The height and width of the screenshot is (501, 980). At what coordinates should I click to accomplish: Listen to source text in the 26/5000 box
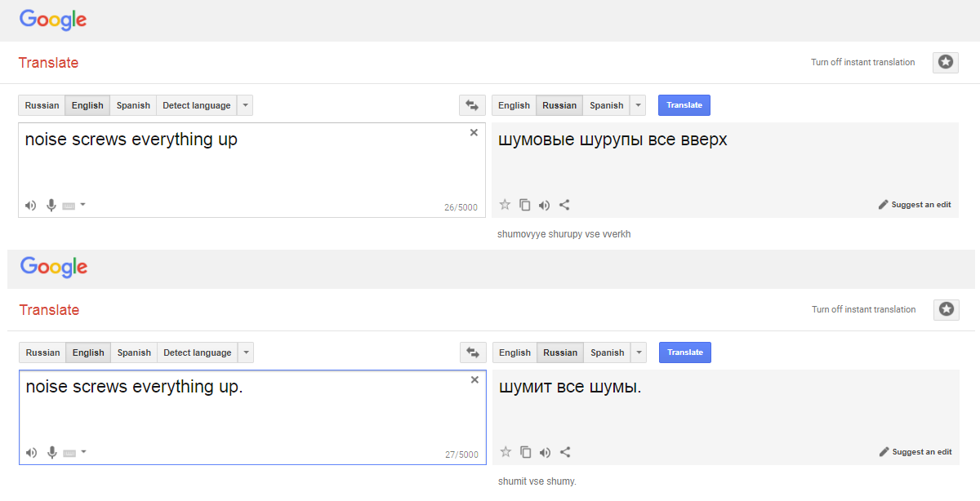point(31,206)
